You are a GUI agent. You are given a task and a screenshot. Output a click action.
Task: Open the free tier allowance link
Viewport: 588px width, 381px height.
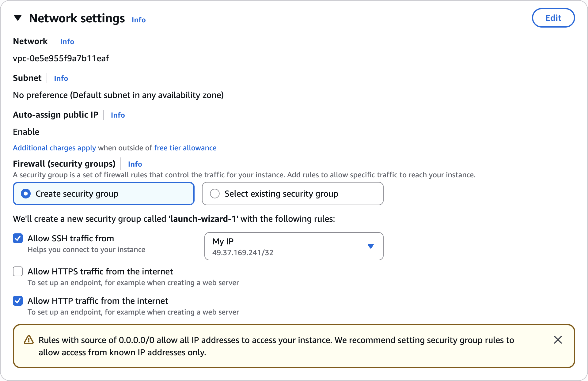(185, 148)
